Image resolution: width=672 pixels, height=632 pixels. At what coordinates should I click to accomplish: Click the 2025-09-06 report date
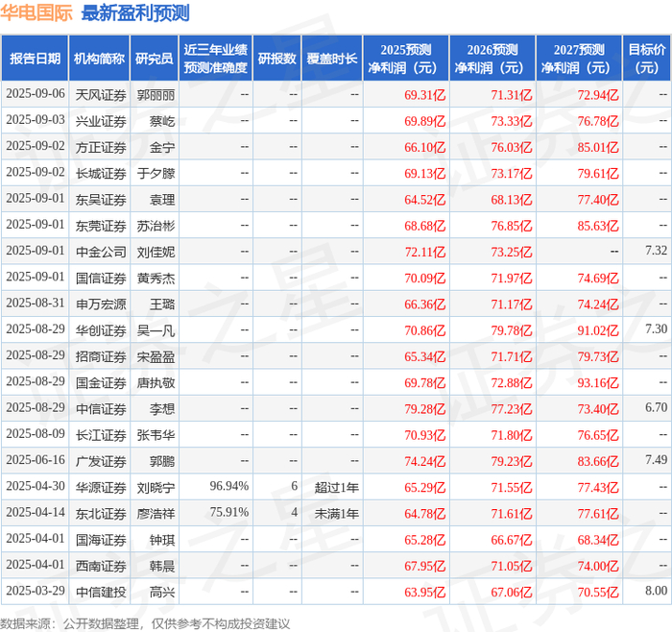36,93
